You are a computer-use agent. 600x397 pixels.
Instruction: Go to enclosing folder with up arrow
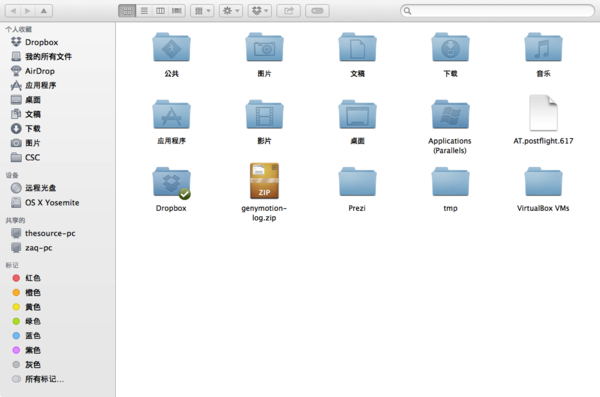pos(44,11)
